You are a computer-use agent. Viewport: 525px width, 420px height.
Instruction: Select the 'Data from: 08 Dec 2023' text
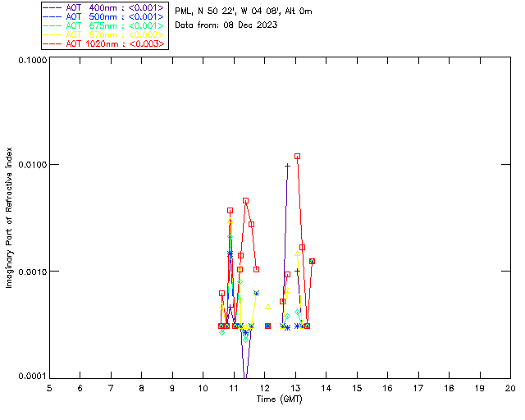coord(226,25)
